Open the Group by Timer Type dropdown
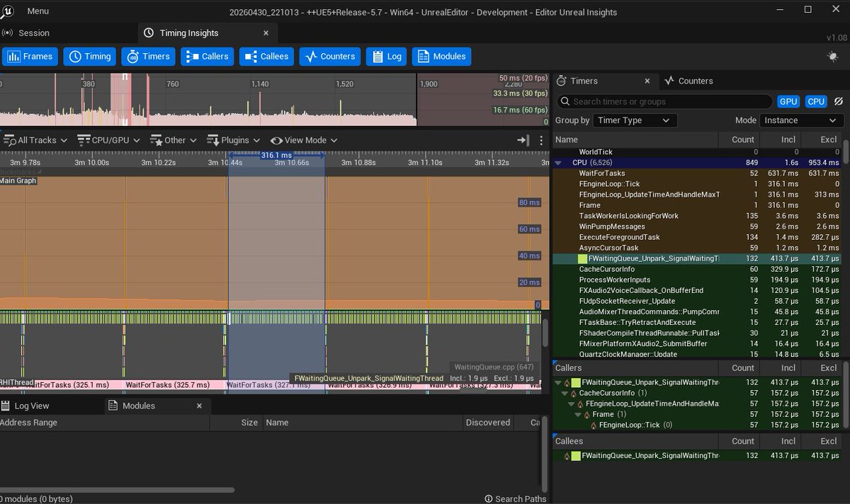This screenshot has height=504, width=850. coord(635,120)
